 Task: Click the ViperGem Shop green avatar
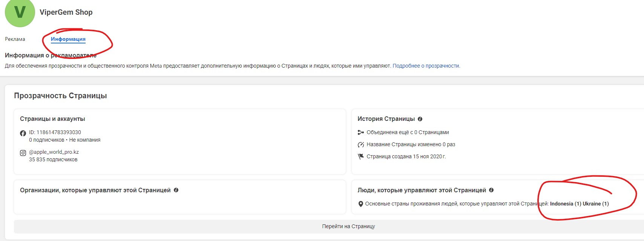(x=20, y=12)
